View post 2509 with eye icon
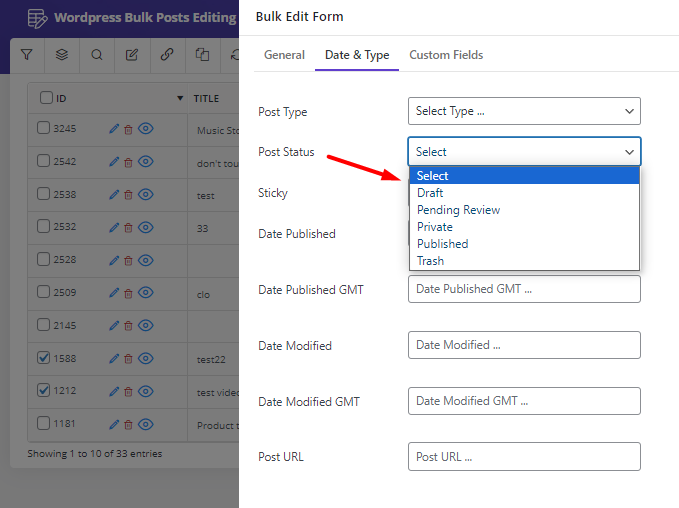Image resolution: width=679 pixels, height=508 pixels. pos(146,293)
